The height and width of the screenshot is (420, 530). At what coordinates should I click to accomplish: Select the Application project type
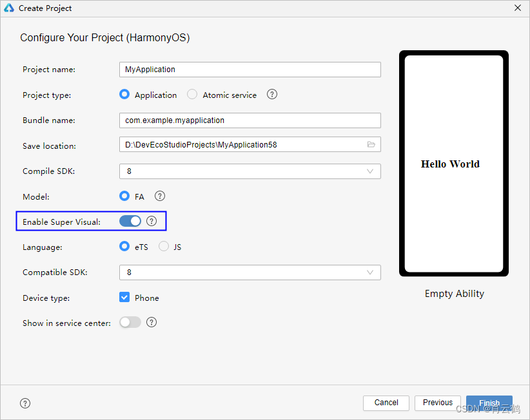[124, 94]
